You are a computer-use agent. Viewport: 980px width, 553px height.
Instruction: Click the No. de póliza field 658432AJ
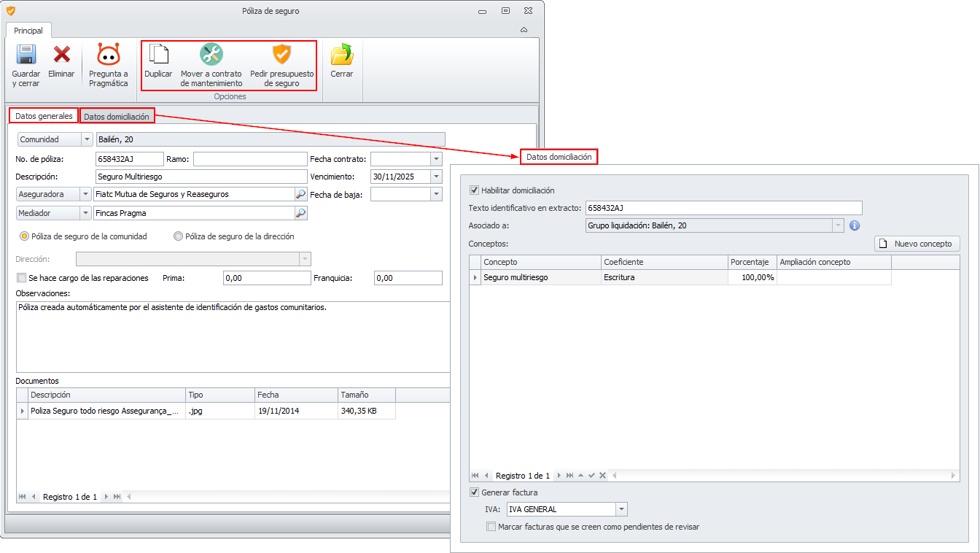pyautogui.click(x=129, y=158)
